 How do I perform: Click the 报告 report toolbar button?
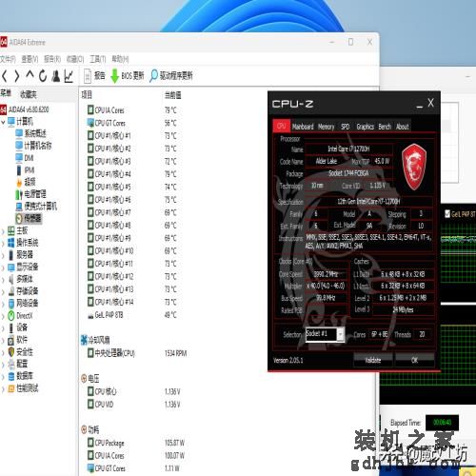(x=94, y=76)
